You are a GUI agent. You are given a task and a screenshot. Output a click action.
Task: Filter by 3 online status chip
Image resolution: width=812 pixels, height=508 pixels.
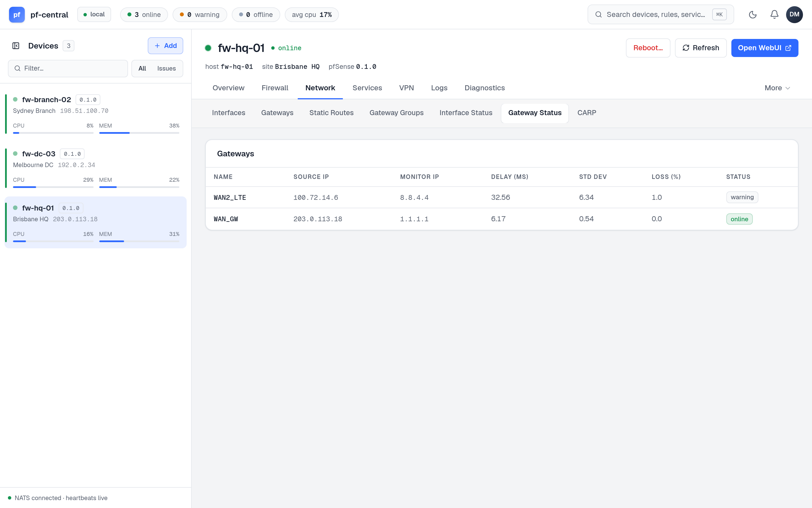pos(144,14)
